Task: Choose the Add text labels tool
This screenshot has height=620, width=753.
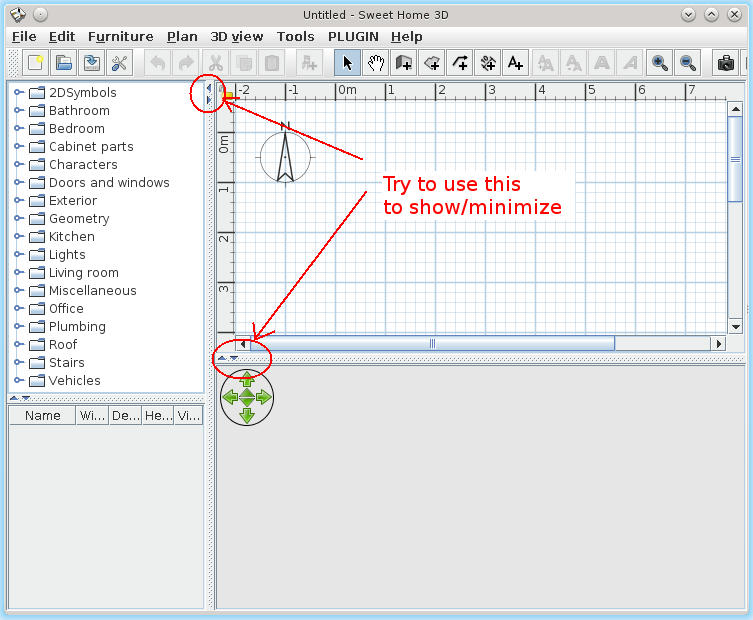Action: [516, 63]
